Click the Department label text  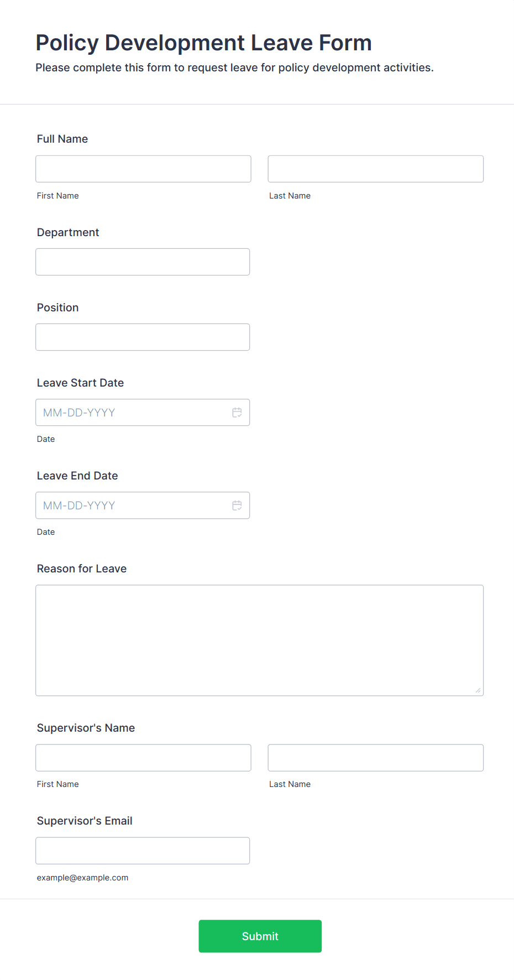coord(68,232)
